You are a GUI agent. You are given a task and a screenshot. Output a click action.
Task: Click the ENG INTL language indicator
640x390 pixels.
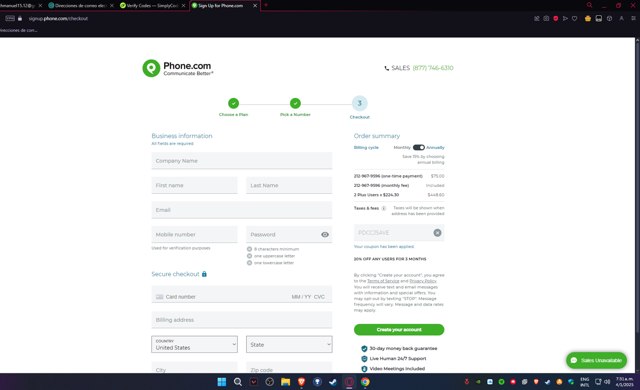coord(584,382)
